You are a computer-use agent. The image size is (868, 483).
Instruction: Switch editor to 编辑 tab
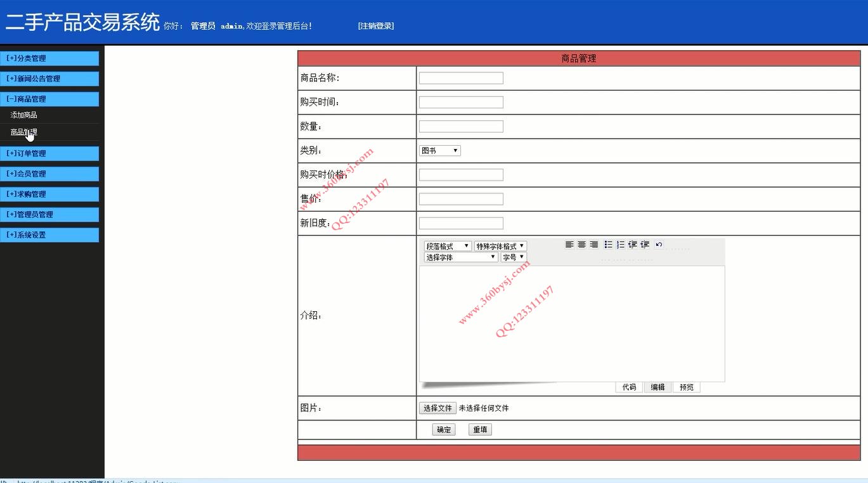click(x=658, y=387)
